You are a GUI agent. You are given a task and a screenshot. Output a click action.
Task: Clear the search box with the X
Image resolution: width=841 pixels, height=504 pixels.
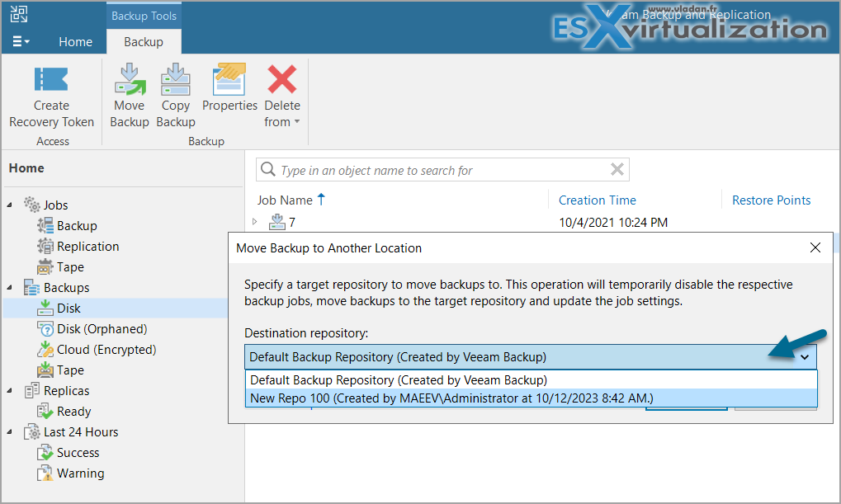click(x=617, y=169)
